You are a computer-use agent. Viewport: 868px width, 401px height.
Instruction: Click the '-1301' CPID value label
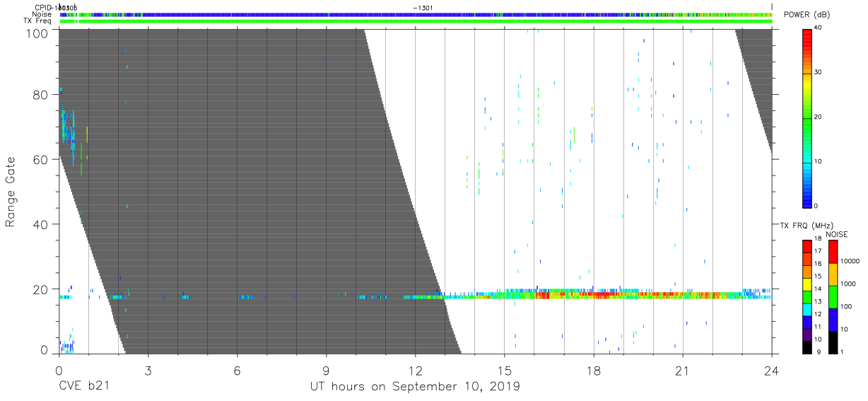click(x=423, y=8)
